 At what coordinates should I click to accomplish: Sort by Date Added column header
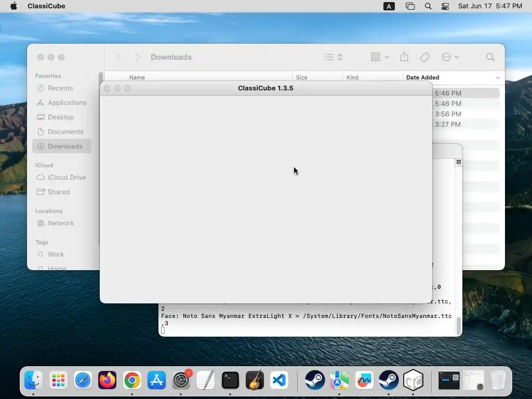[x=423, y=77]
